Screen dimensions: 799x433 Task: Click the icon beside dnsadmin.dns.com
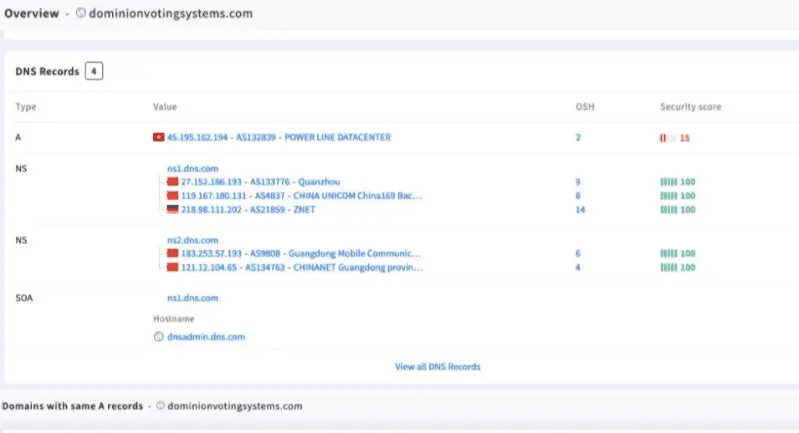coord(158,337)
